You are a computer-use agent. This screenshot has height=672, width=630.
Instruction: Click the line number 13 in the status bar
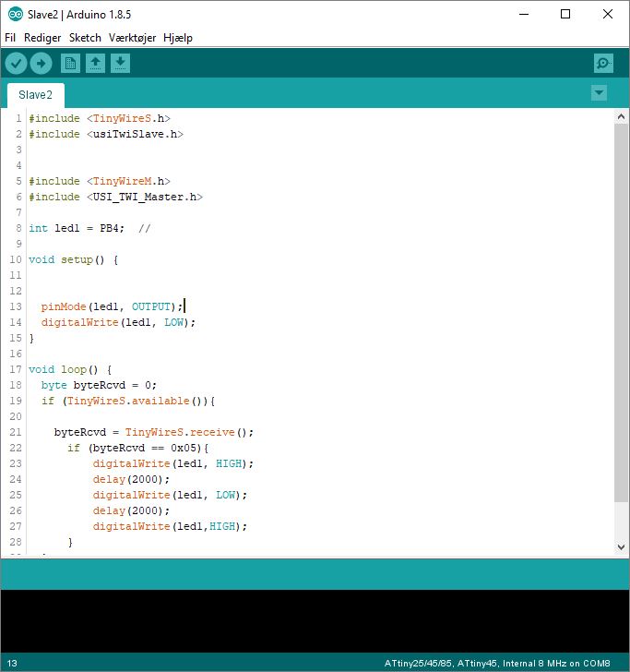tap(12, 664)
